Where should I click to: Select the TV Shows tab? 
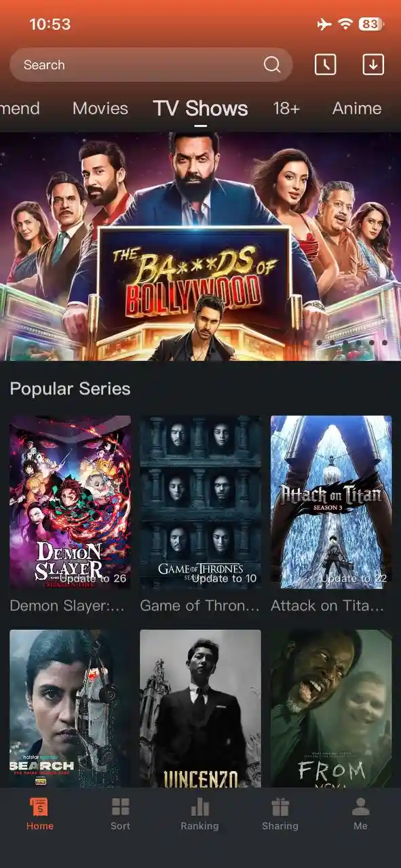[x=200, y=108]
